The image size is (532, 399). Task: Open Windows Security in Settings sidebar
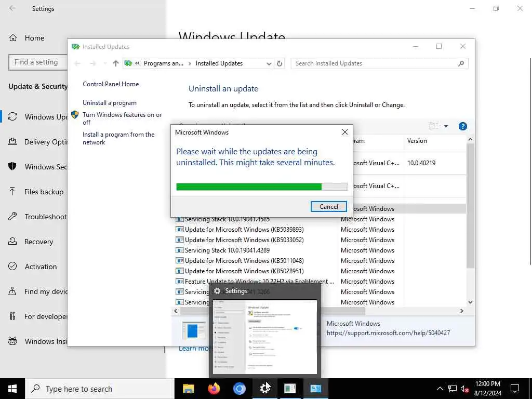[38, 167]
